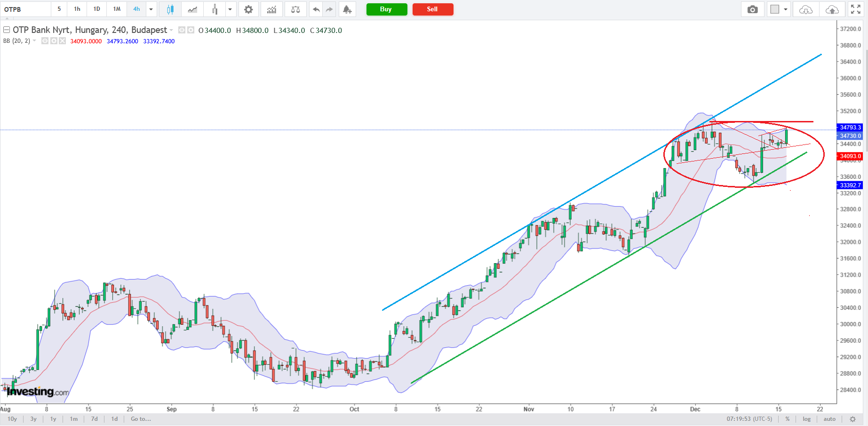The image size is (868, 426).
Task: Create an alert with the bell icon
Action: click(x=347, y=9)
